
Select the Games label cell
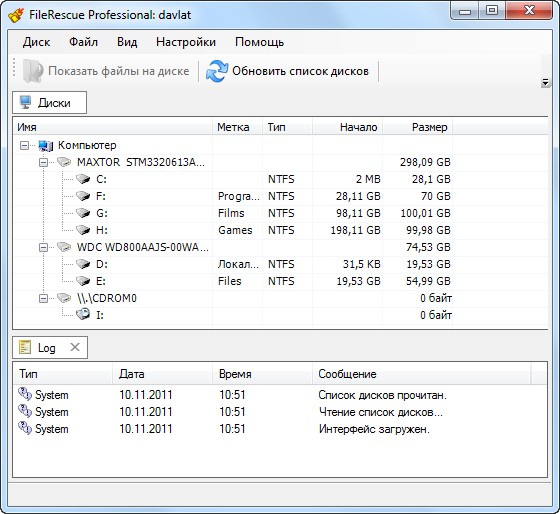235,230
